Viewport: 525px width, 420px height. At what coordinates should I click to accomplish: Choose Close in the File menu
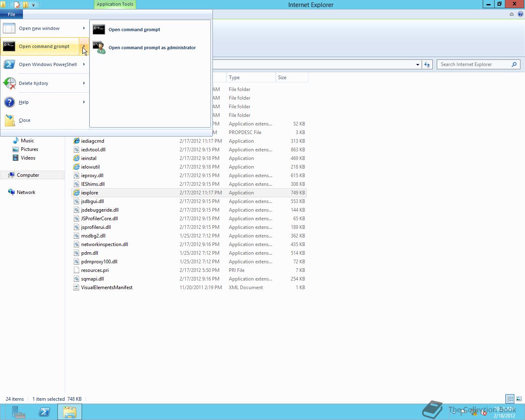(x=45, y=120)
